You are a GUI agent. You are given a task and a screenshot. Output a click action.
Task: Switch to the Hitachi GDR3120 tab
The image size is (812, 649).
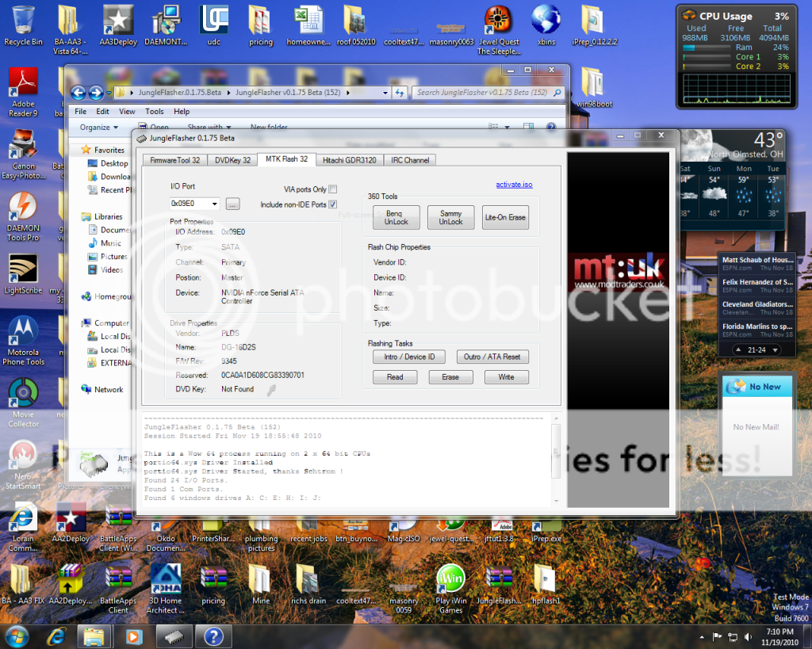(x=350, y=160)
